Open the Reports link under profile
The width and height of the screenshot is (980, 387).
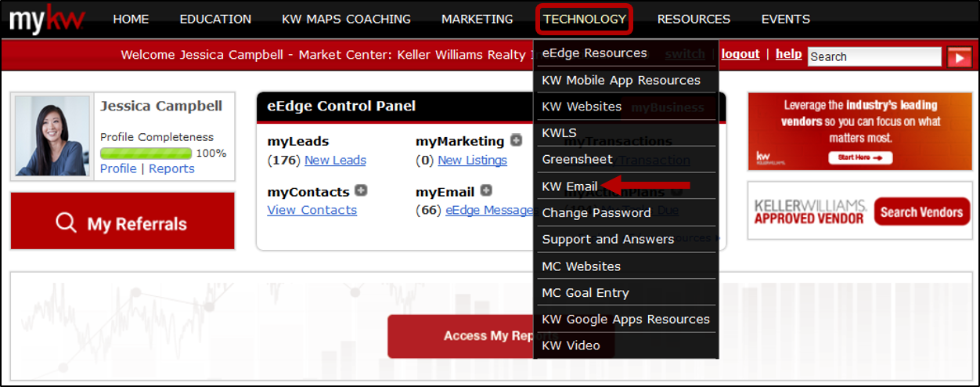[171, 168]
